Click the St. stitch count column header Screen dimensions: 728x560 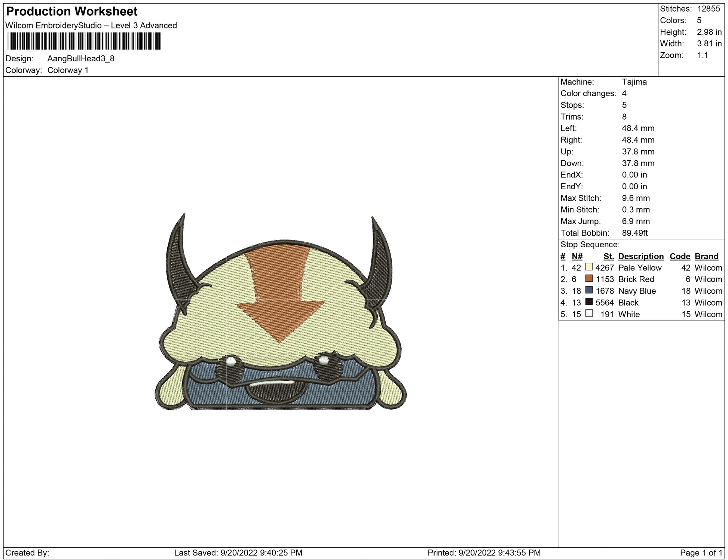(x=608, y=256)
